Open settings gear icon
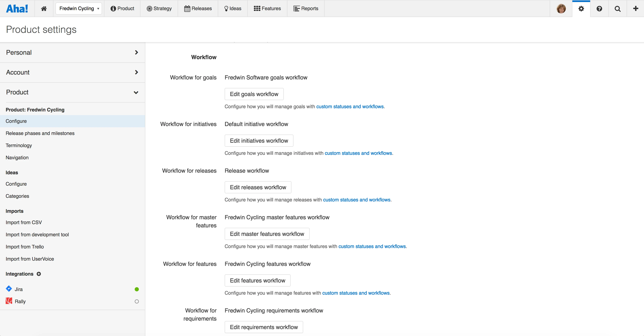This screenshot has height=336, width=644. (x=581, y=9)
